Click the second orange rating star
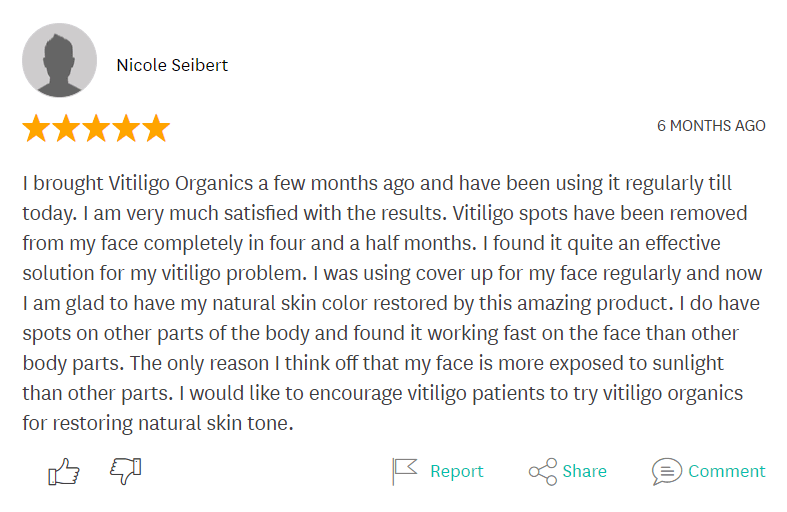The height and width of the screenshot is (512, 787). click(66, 128)
